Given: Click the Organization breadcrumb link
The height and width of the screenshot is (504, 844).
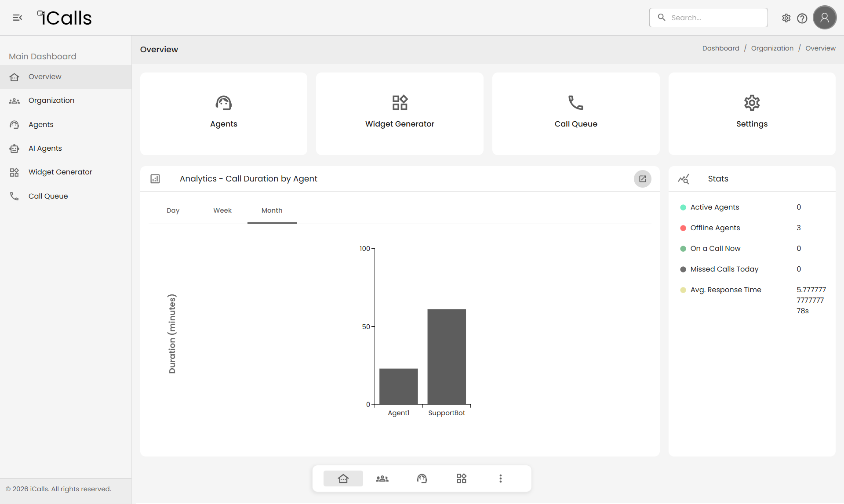Looking at the screenshot, I should click(x=772, y=48).
